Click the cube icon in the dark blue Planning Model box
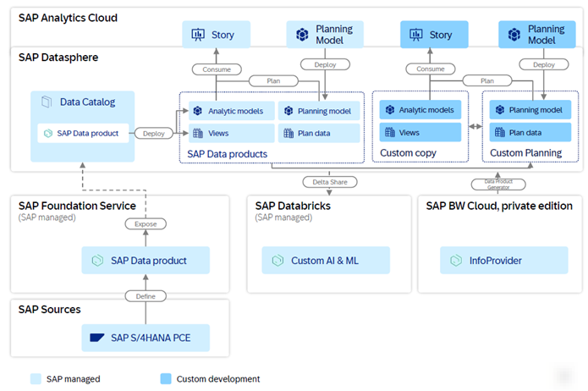The height and width of the screenshot is (391, 588). (513, 35)
